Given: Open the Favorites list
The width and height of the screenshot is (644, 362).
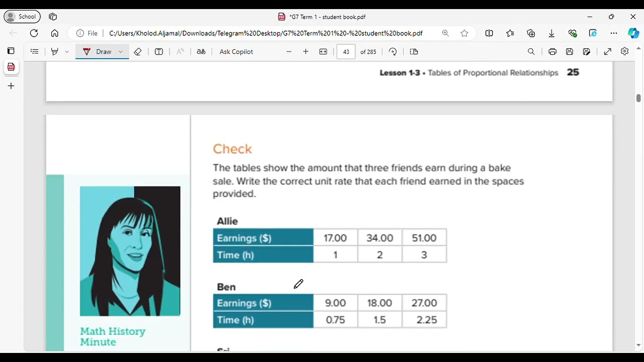Looking at the screenshot, I should (510, 33).
